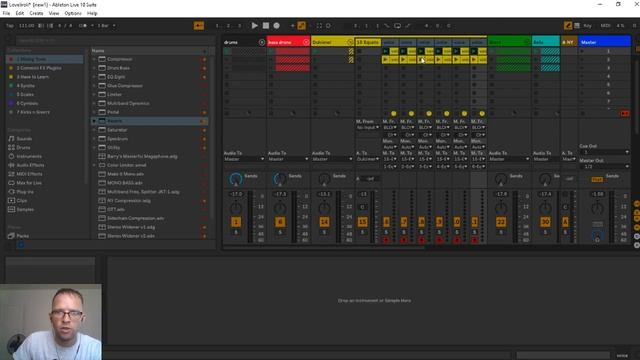
Task: Toggle the computer MIDI keyboard icon
Action: pyautogui.click(x=577, y=26)
